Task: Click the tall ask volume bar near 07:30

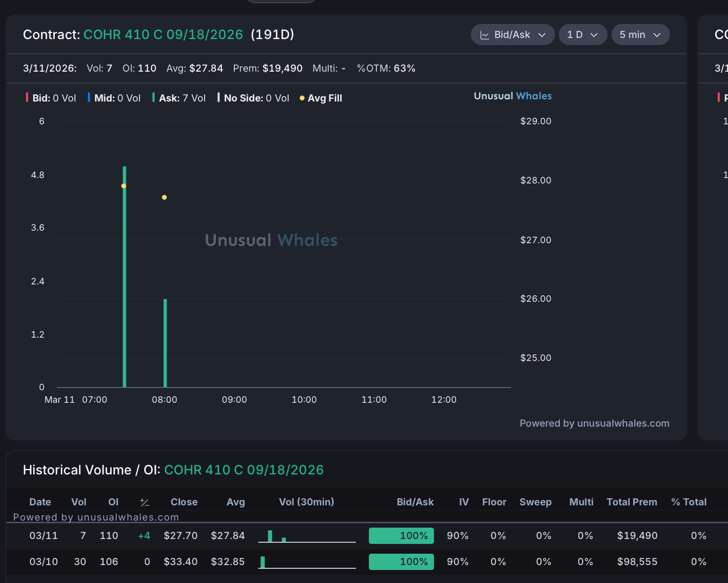Action: (x=124, y=277)
